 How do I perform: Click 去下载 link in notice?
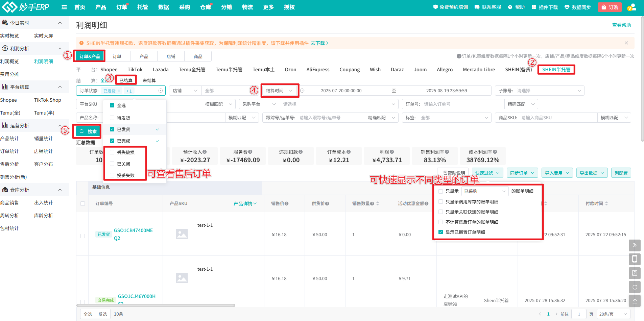tap(319, 43)
